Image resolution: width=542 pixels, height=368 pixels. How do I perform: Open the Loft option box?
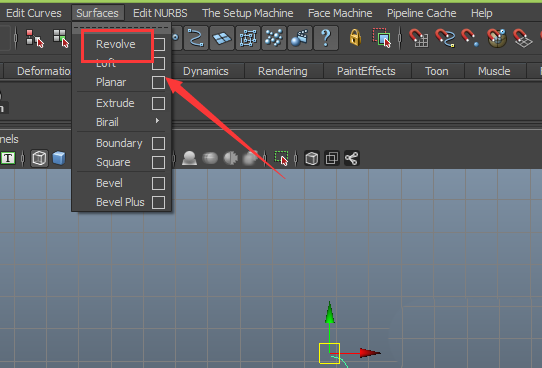tap(158, 64)
